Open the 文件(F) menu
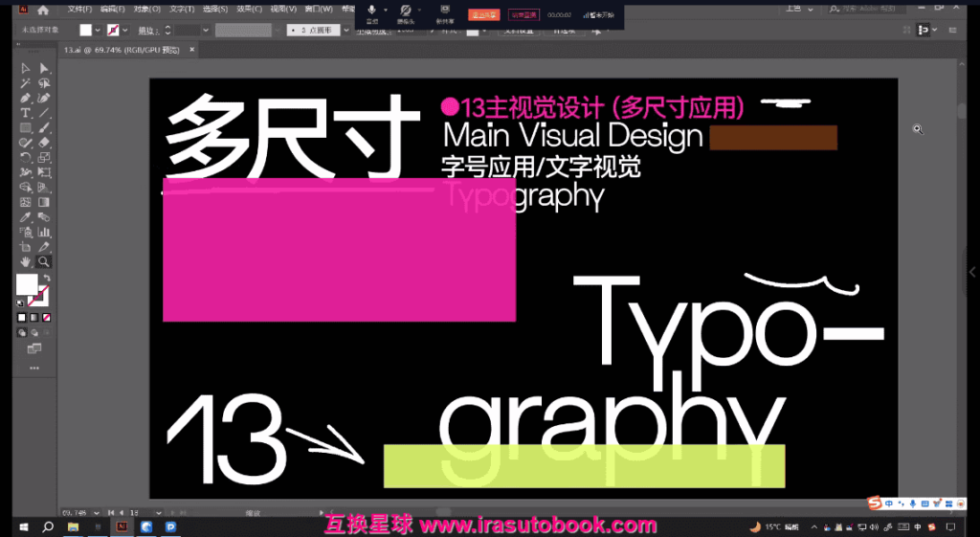This screenshot has width=980, height=537. pyautogui.click(x=79, y=10)
